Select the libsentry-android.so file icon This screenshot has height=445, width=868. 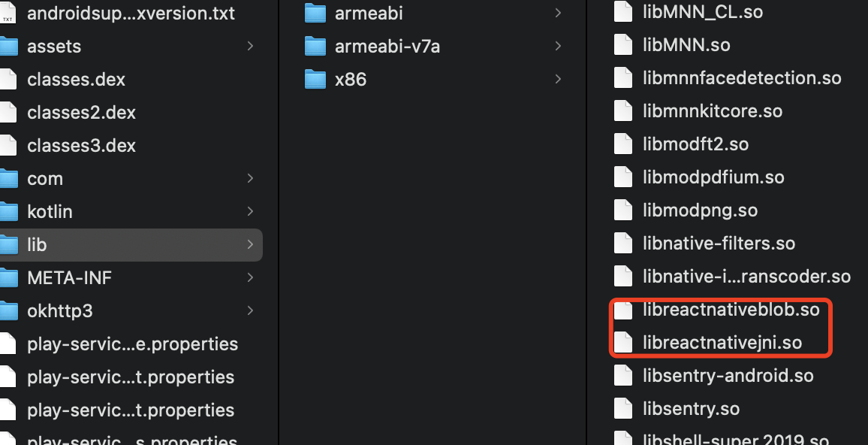pyautogui.click(x=622, y=376)
